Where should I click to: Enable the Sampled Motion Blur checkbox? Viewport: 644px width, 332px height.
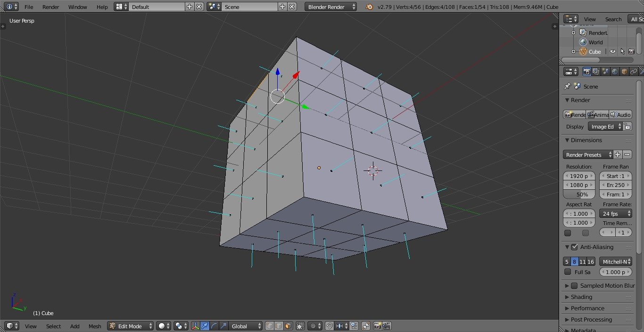[x=574, y=286]
